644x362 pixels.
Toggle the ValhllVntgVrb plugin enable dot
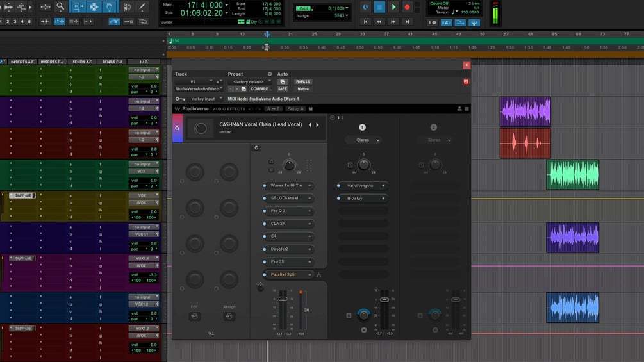tap(339, 186)
